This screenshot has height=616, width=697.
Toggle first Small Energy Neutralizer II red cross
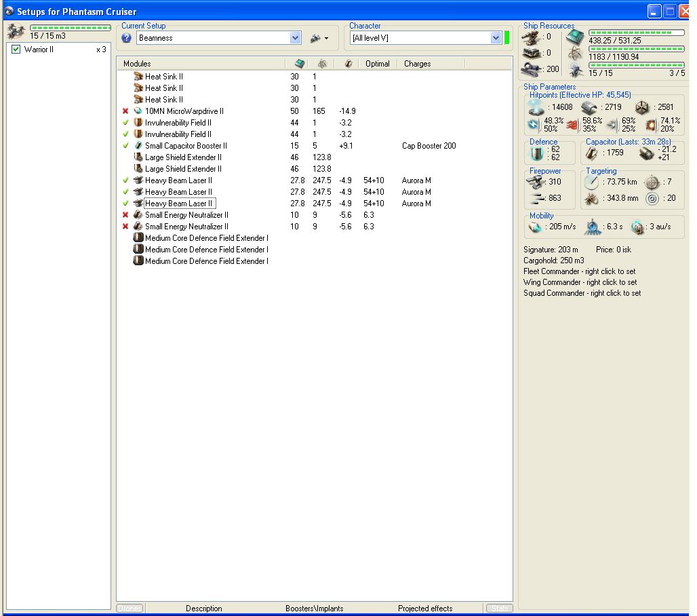[x=125, y=215]
